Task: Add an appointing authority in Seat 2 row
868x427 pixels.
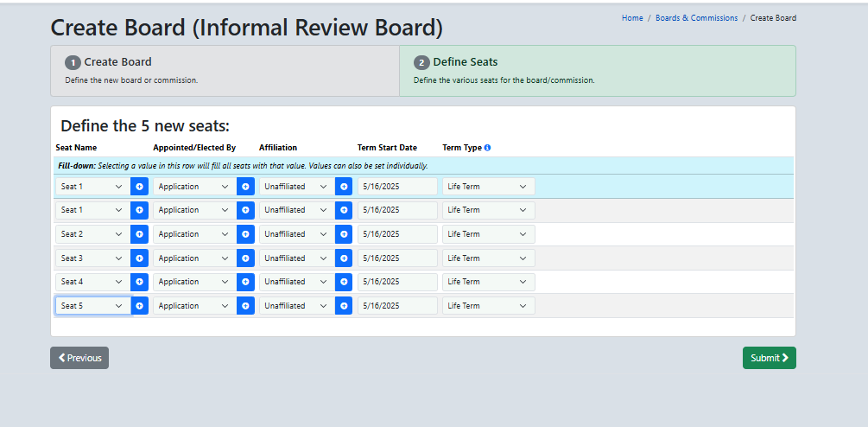Action: tap(246, 234)
